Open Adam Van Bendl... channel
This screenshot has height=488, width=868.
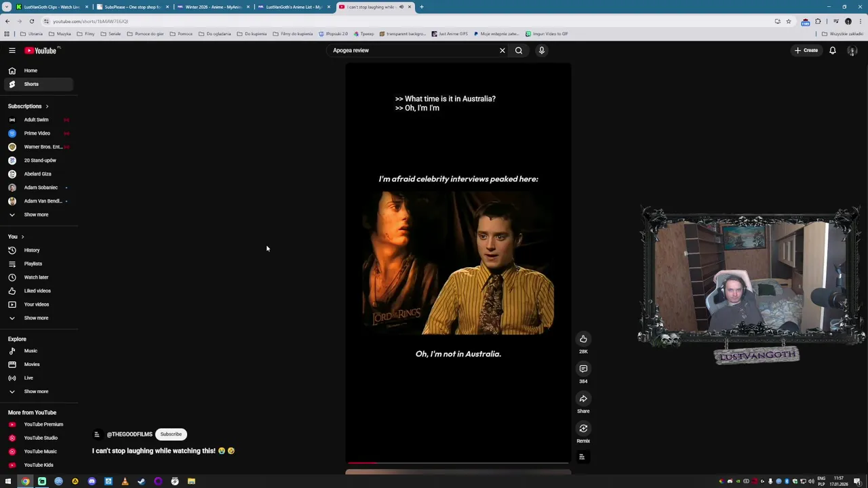pyautogui.click(x=37, y=201)
